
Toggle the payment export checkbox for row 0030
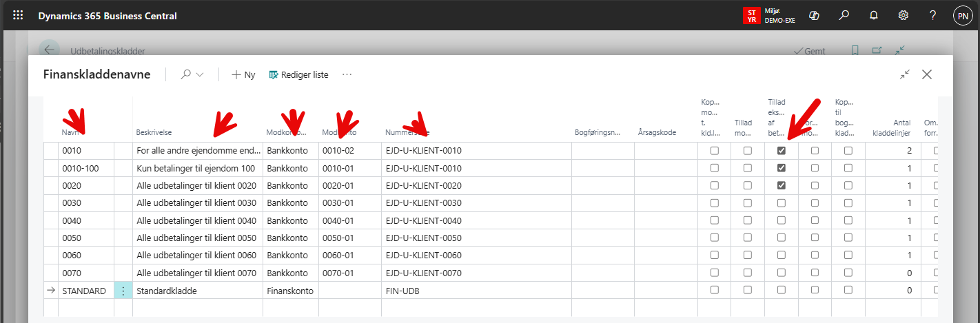coord(781,203)
